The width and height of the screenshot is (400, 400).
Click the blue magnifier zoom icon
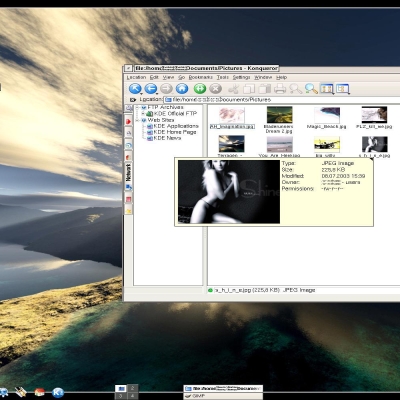(311, 89)
